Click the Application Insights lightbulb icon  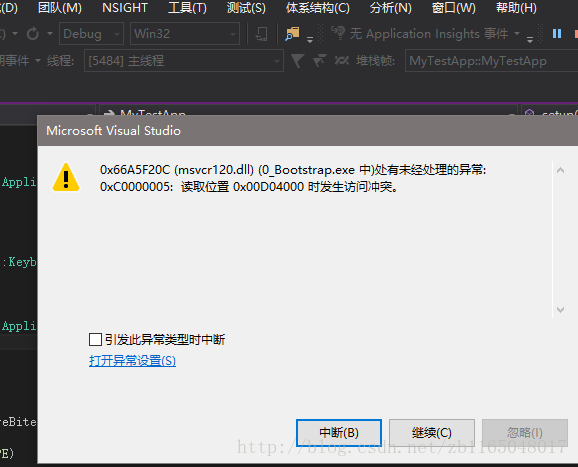[338, 33]
